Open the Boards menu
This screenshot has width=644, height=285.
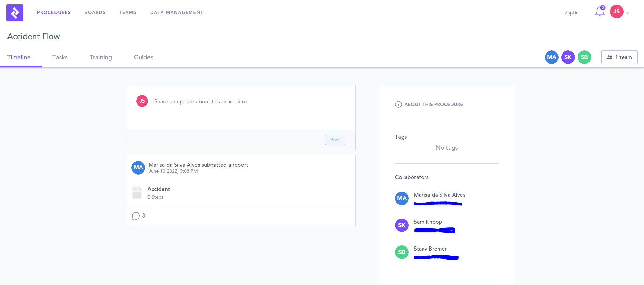click(x=95, y=12)
